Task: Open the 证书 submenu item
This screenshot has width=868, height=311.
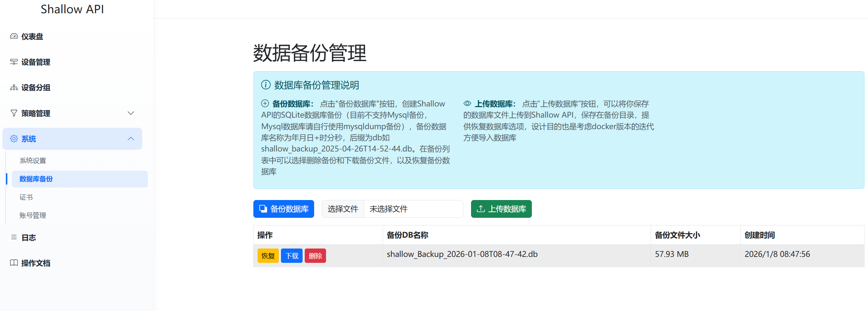Action: (x=26, y=197)
